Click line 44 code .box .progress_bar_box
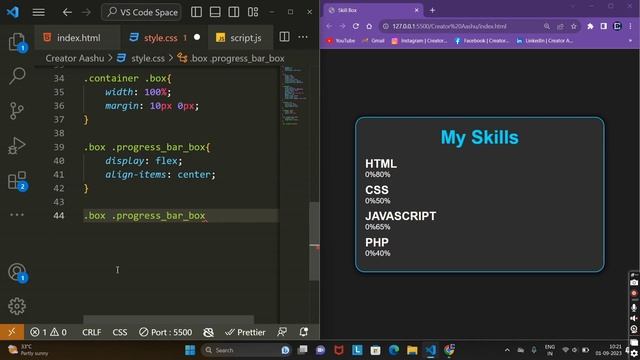The height and width of the screenshot is (360, 640). point(144,216)
